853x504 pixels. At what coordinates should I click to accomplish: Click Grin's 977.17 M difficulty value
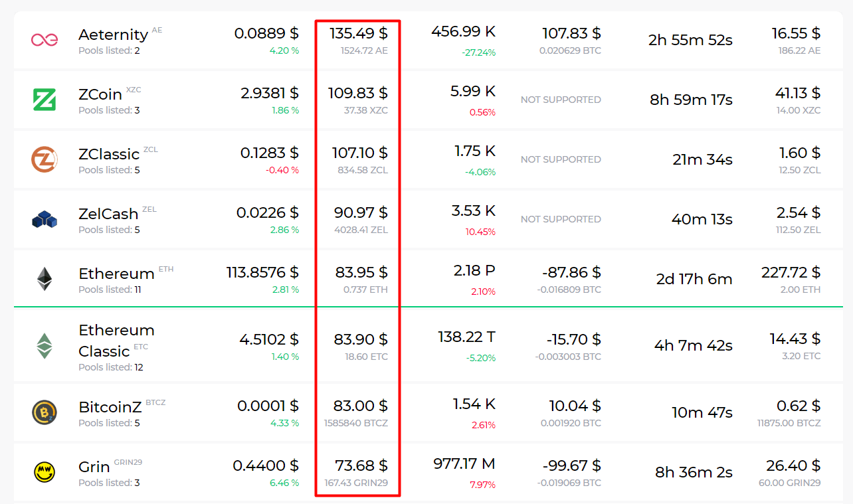point(464,463)
